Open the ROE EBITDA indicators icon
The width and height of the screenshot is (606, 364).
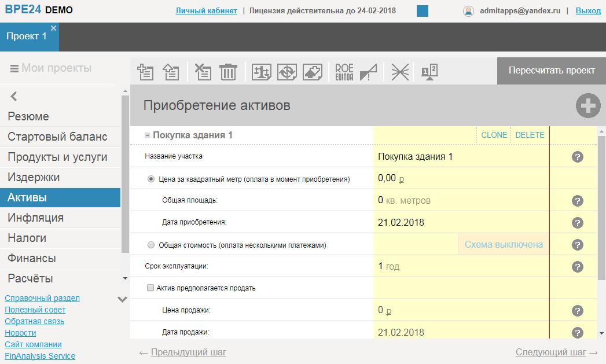[344, 72]
